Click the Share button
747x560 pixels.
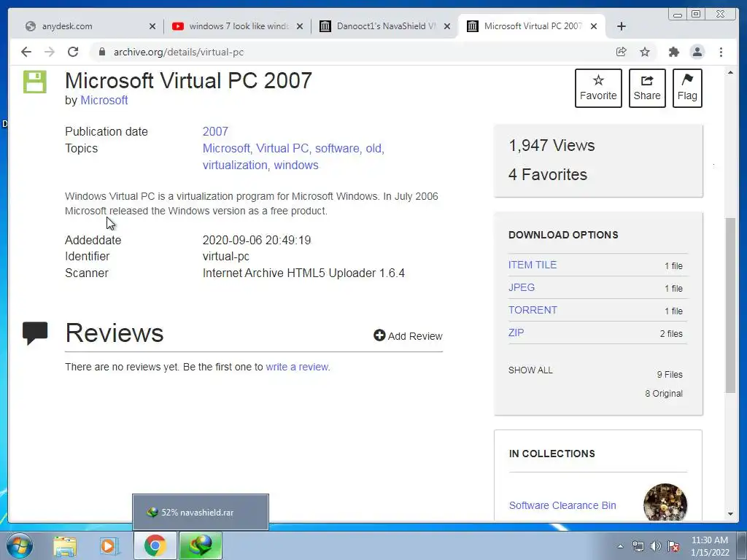click(647, 88)
